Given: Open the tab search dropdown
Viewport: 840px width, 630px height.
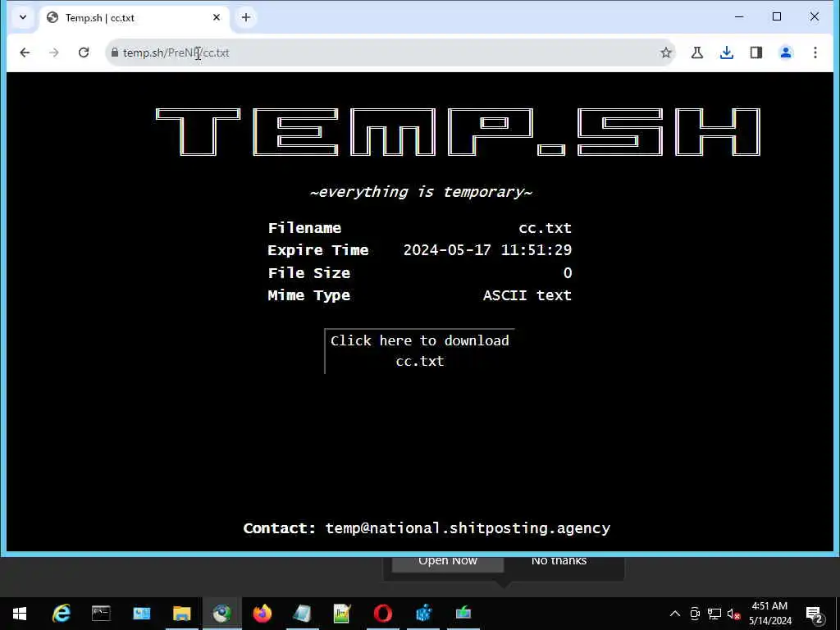Looking at the screenshot, I should coord(22,17).
